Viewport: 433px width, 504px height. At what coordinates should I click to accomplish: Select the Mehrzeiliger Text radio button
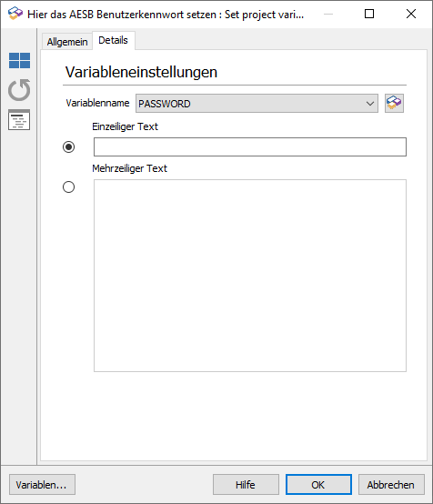tap(68, 187)
